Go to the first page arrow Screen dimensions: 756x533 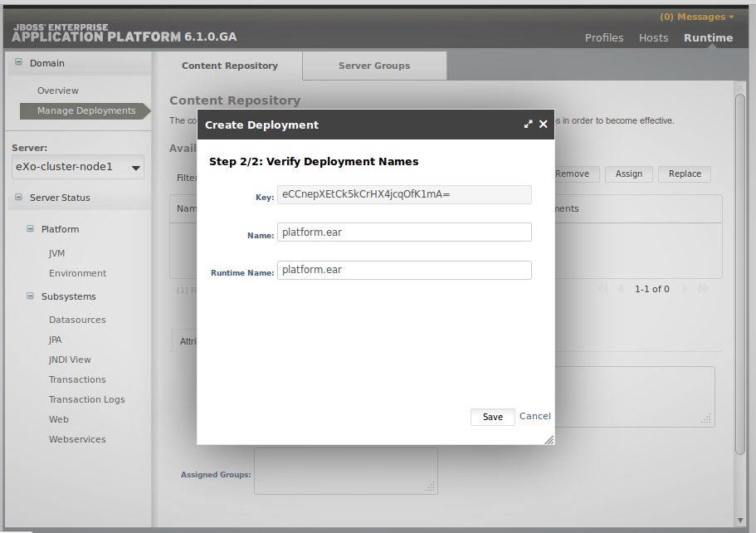(602, 289)
